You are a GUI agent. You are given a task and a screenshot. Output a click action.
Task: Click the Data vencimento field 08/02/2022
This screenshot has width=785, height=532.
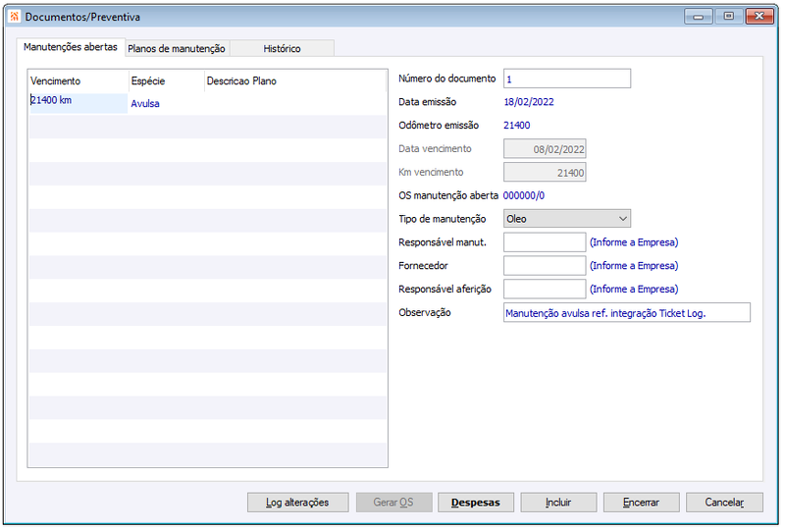click(x=545, y=149)
